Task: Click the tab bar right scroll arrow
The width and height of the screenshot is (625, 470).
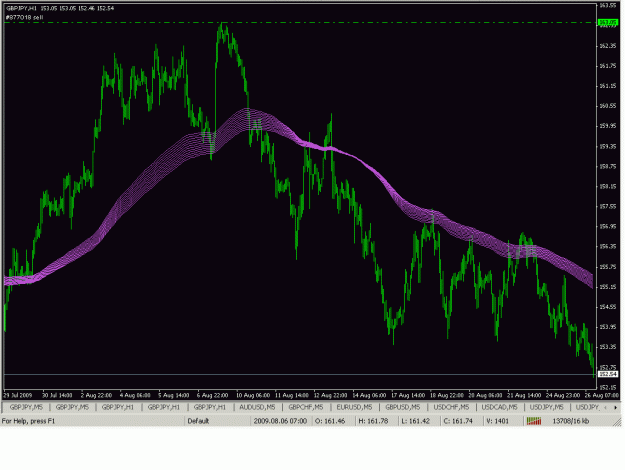Action: pyautogui.click(x=615, y=407)
